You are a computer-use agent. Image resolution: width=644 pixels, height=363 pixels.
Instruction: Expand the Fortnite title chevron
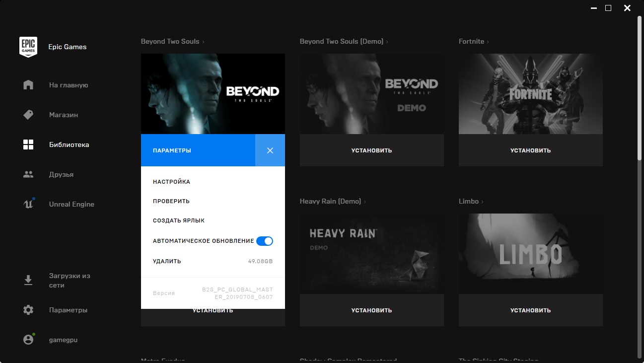coord(488,42)
